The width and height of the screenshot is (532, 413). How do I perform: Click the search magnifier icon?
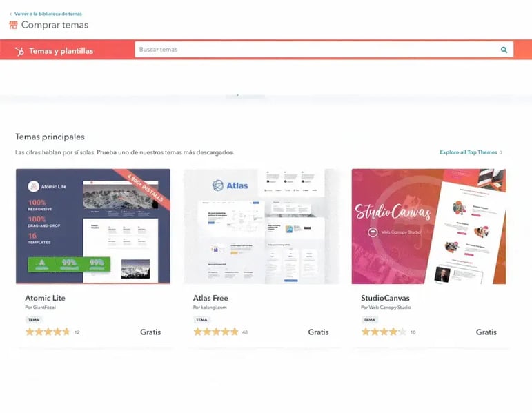click(504, 50)
